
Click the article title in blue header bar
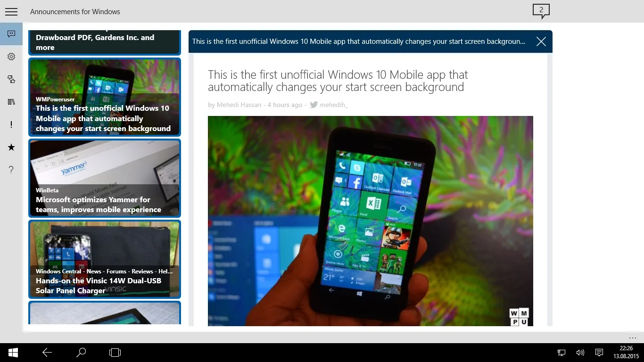tap(359, 41)
